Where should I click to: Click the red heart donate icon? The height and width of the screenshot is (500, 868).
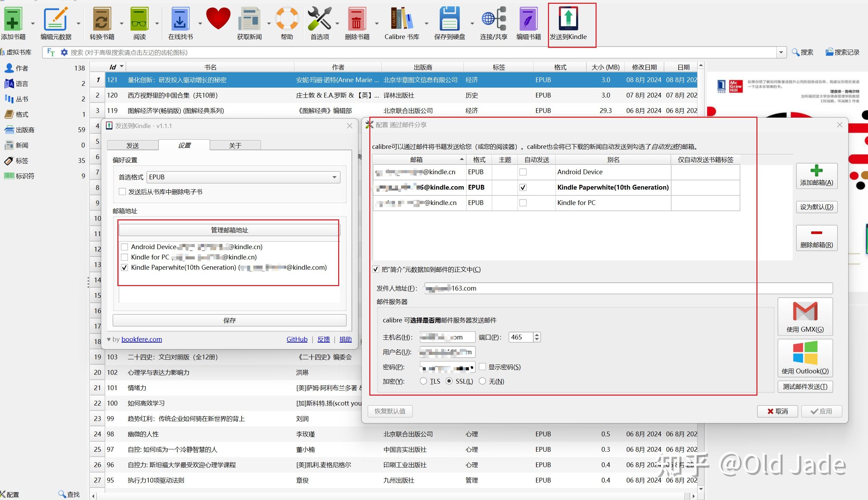click(x=218, y=18)
